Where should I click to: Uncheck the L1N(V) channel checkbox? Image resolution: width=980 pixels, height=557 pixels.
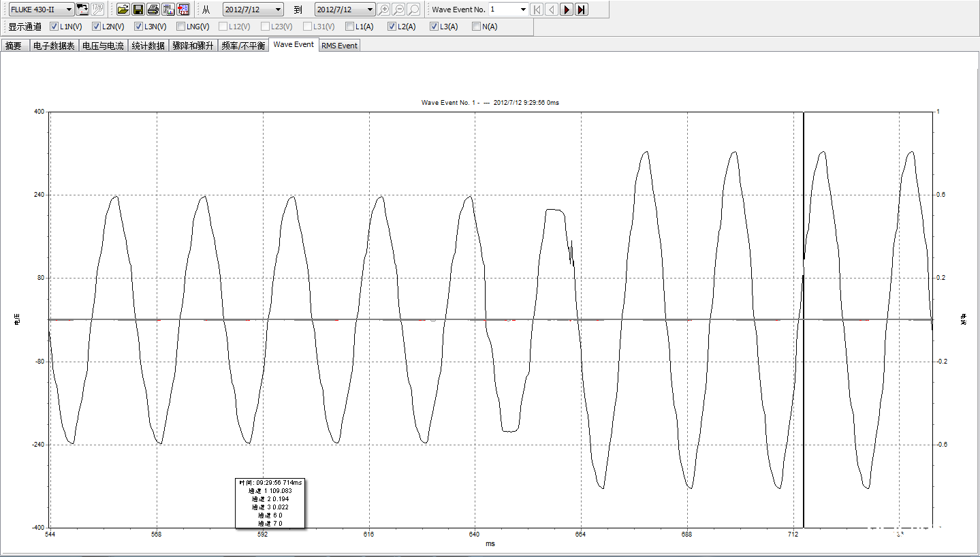click(54, 27)
